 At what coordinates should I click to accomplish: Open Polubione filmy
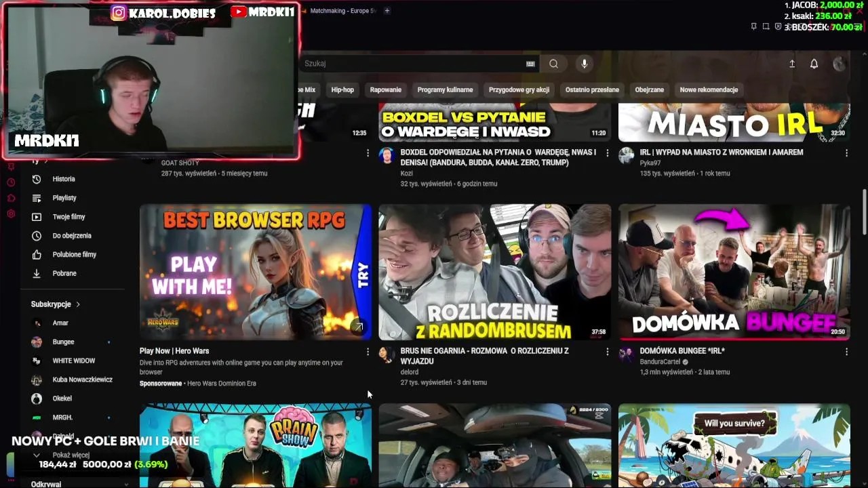click(73, 255)
